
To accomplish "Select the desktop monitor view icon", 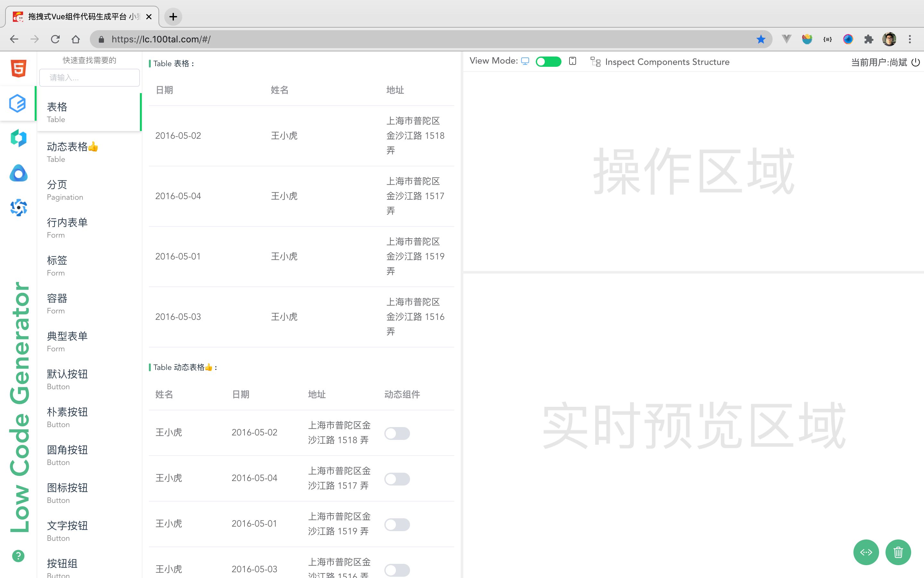I will 525,61.
